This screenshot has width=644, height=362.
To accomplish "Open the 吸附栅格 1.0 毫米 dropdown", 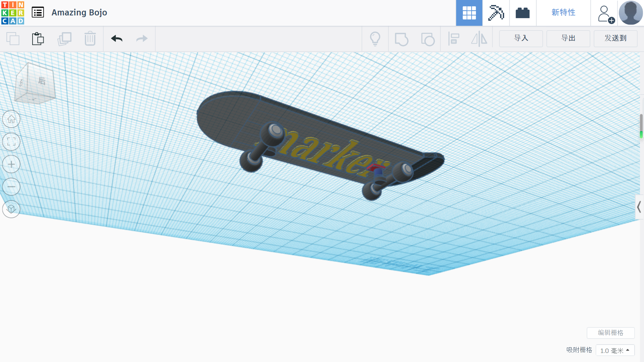I will tap(615, 350).
